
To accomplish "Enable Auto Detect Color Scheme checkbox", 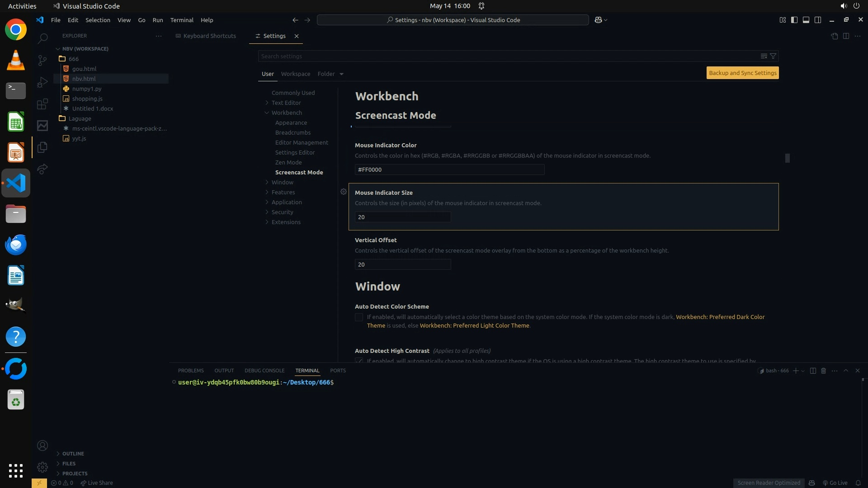I will point(359,317).
